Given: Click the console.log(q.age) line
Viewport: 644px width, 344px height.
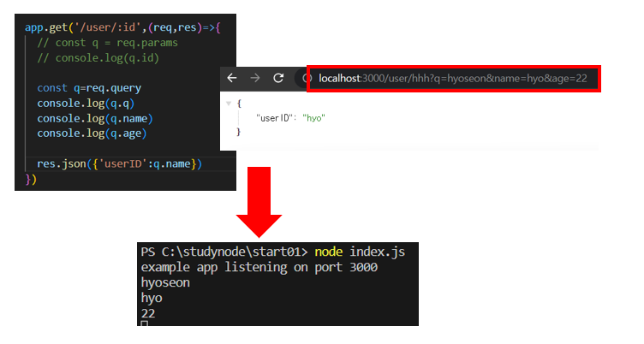Looking at the screenshot, I should 92,133.
